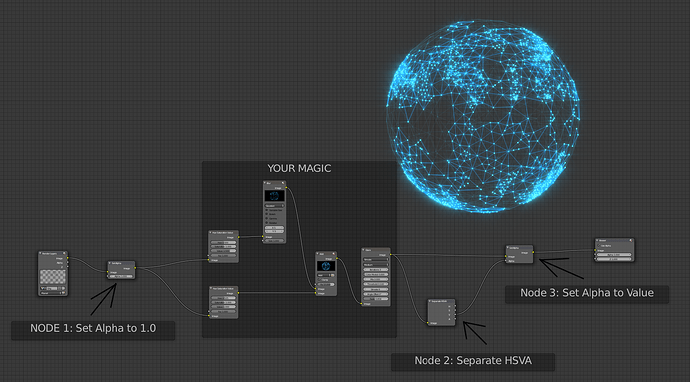The image size is (690, 382).
Task: Click the checkered preview in Render Layers node
Action: click(53, 277)
